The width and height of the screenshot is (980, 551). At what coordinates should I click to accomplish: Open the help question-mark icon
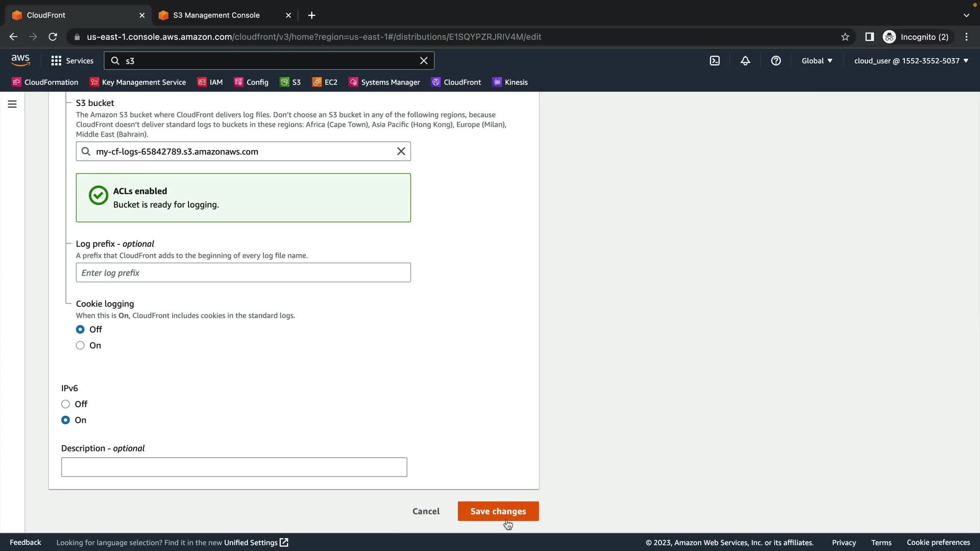[776, 61]
